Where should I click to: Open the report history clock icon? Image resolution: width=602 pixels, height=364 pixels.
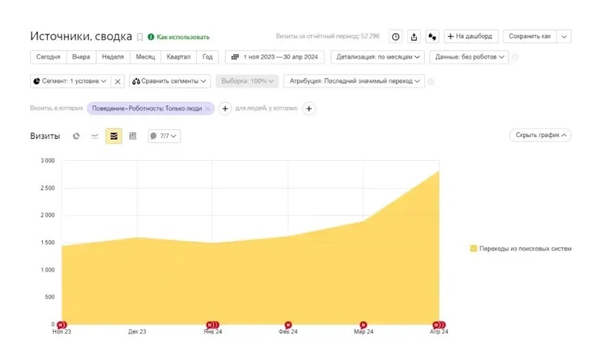click(395, 36)
